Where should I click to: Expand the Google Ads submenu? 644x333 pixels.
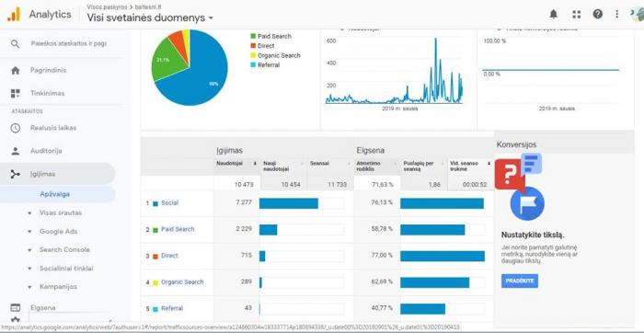point(58,232)
